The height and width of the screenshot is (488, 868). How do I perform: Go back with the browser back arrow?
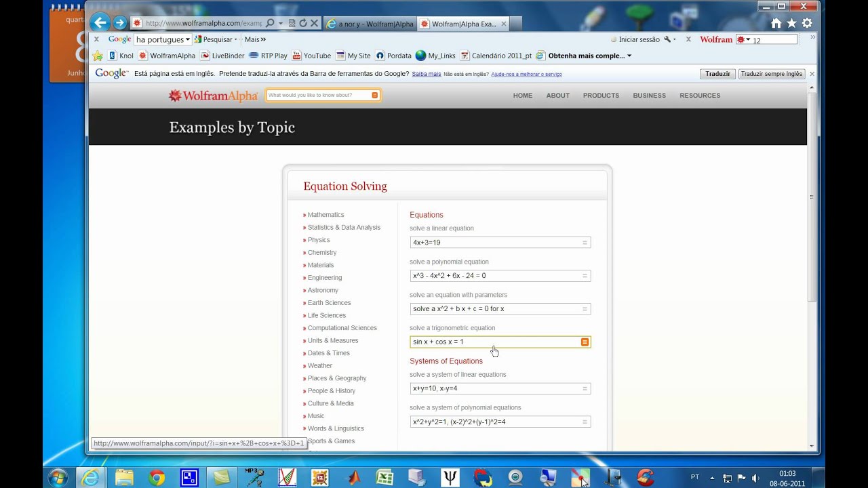[x=100, y=22]
